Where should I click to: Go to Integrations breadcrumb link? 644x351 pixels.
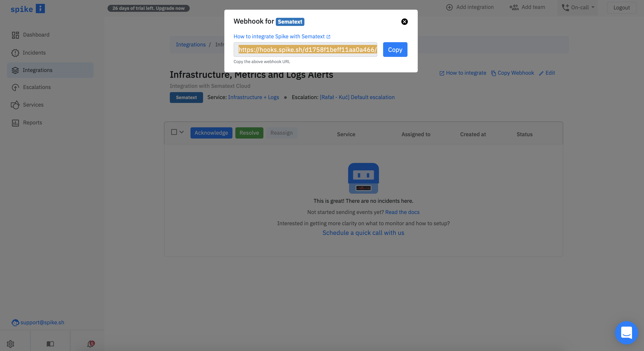pyautogui.click(x=190, y=45)
